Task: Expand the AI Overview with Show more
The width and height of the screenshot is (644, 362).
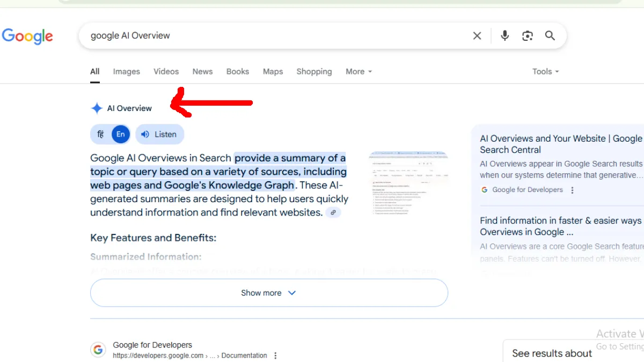Action: 269,293
